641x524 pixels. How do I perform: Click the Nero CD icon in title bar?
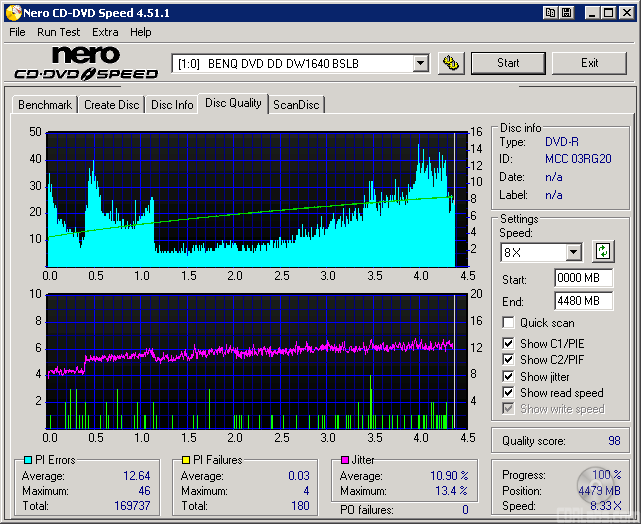12,13
